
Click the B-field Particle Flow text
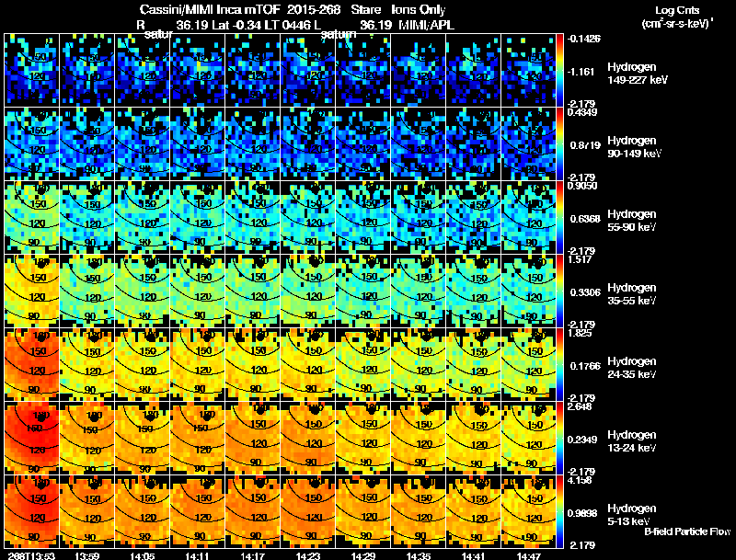click(x=686, y=531)
